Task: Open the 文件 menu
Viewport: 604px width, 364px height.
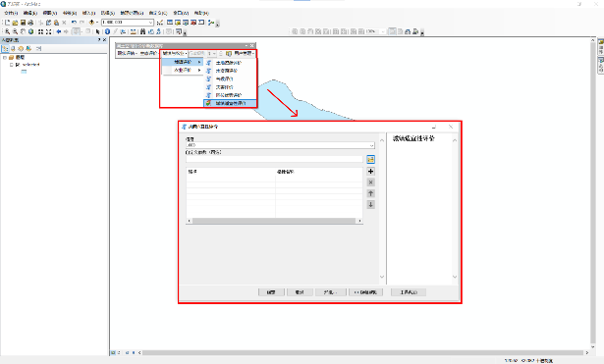Action: tap(11, 13)
